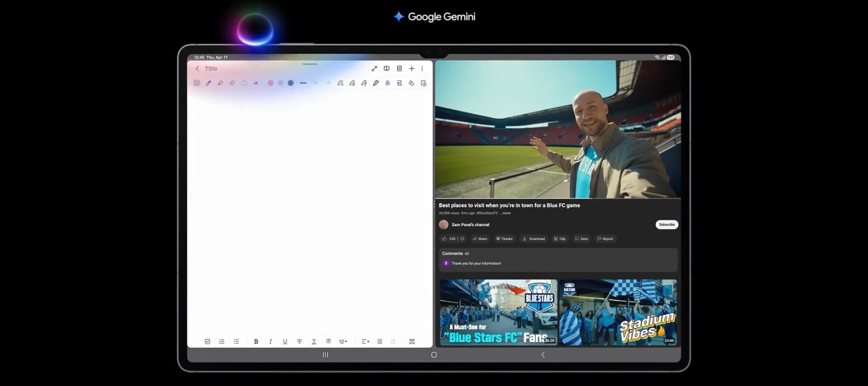The image size is (868, 386).
Task: Switch to keyboard text input mode
Action: [197, 83]
